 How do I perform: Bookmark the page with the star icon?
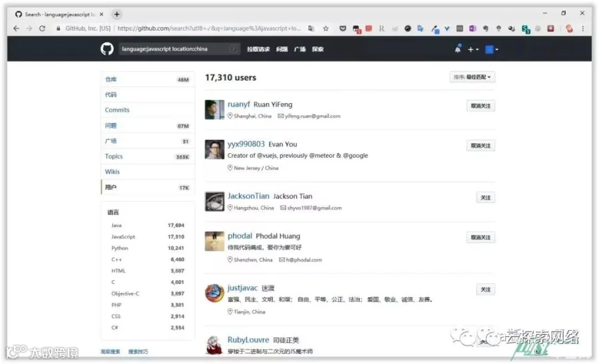326,28
